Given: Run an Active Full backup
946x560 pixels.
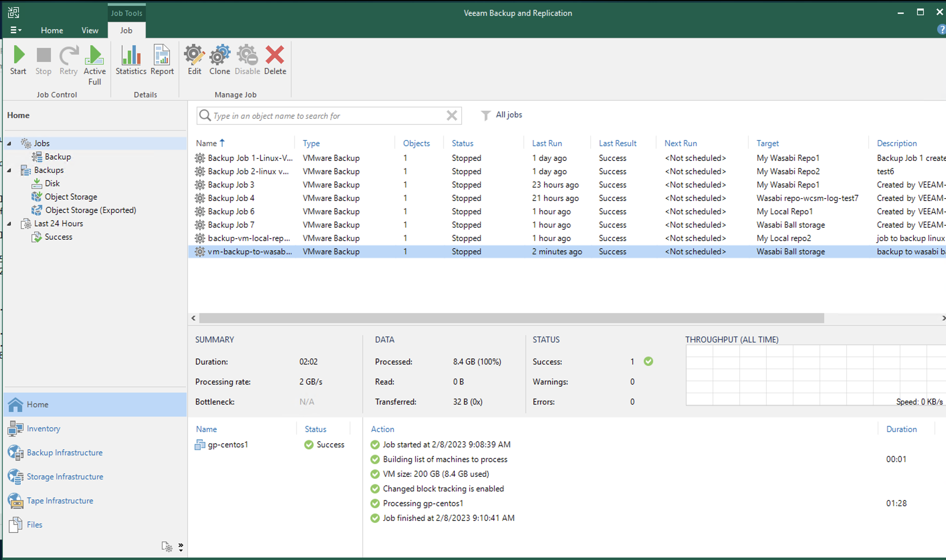Looking at the screenshot, I should coord(94,65).
